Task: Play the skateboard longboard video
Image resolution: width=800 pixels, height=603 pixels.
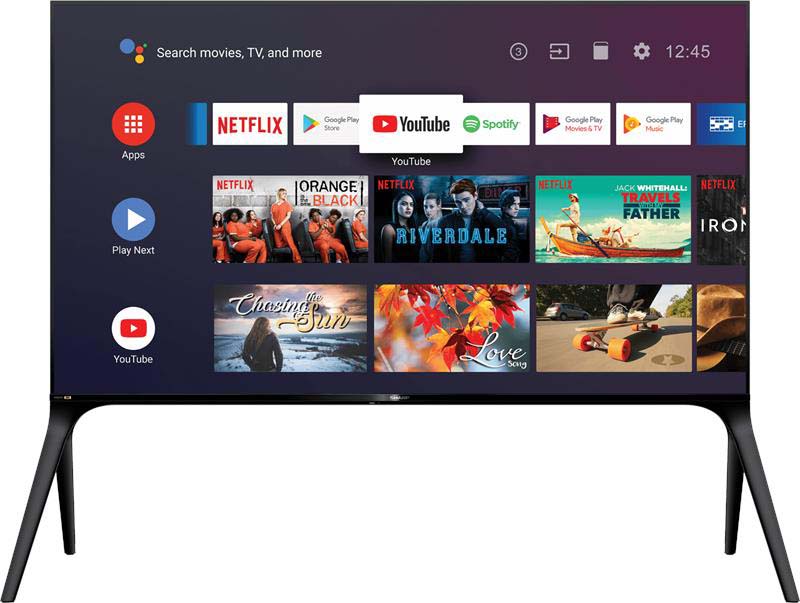Action: click(x=614, y=328)
